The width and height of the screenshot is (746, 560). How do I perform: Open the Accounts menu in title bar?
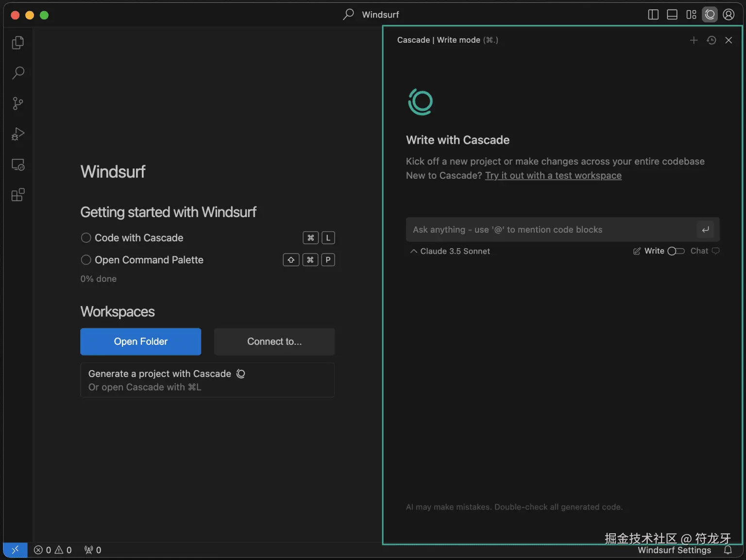click(729, 15)
